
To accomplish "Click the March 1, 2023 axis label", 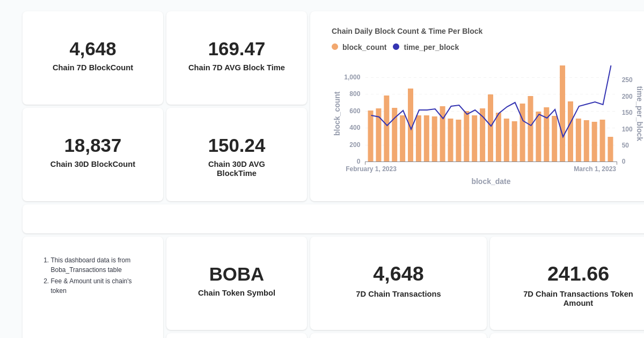I will point(595,168).
